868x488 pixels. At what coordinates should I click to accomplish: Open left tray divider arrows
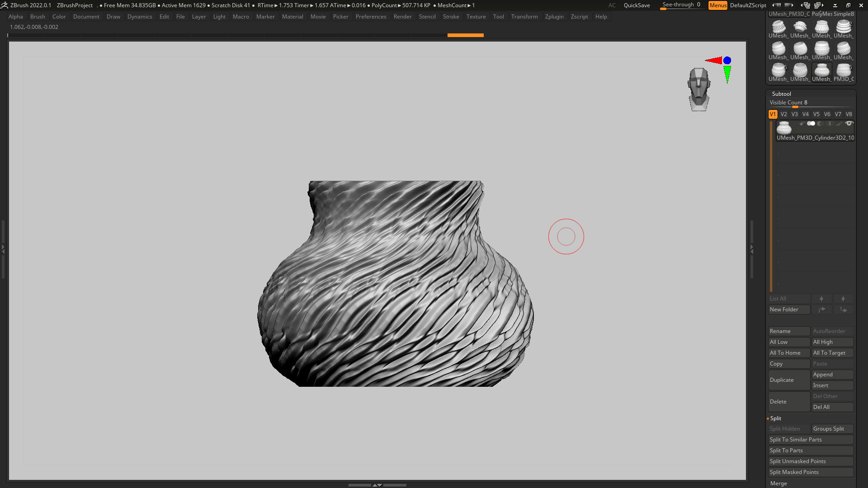3,249
